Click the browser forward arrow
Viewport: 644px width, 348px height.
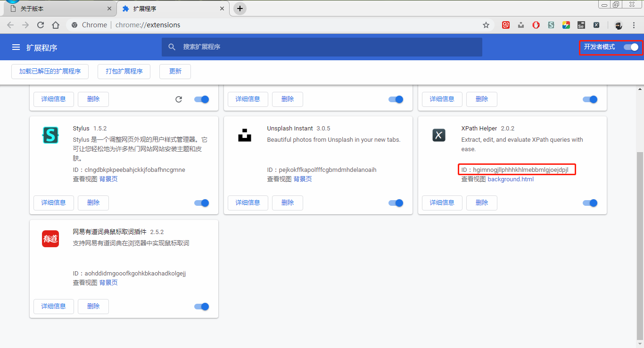(x=25, y=25)
